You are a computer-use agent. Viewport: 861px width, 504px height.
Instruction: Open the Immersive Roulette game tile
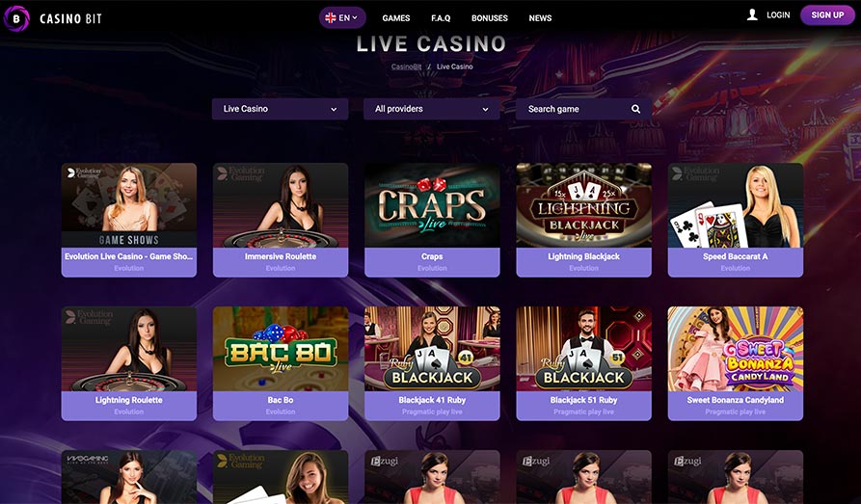(281, 220)
